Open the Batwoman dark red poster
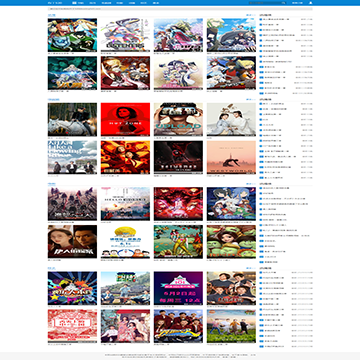This screenshot has width=360, height=360. coord(178,157)
